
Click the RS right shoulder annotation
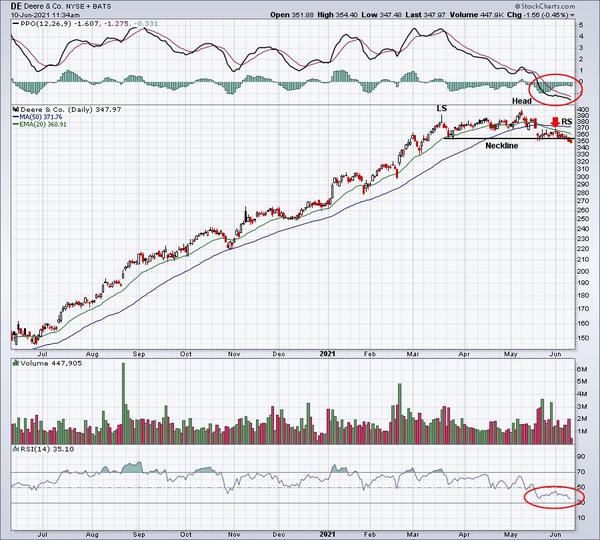point(566,122)
